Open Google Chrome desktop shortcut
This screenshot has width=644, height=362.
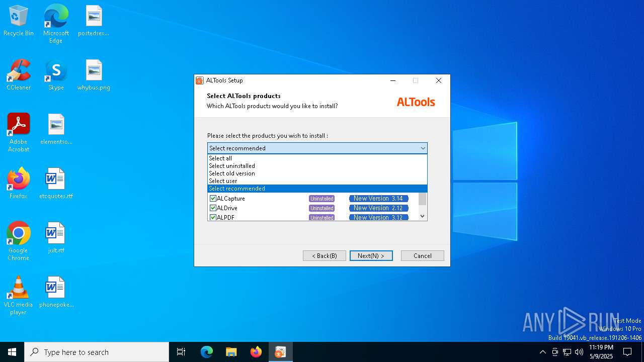19,241
